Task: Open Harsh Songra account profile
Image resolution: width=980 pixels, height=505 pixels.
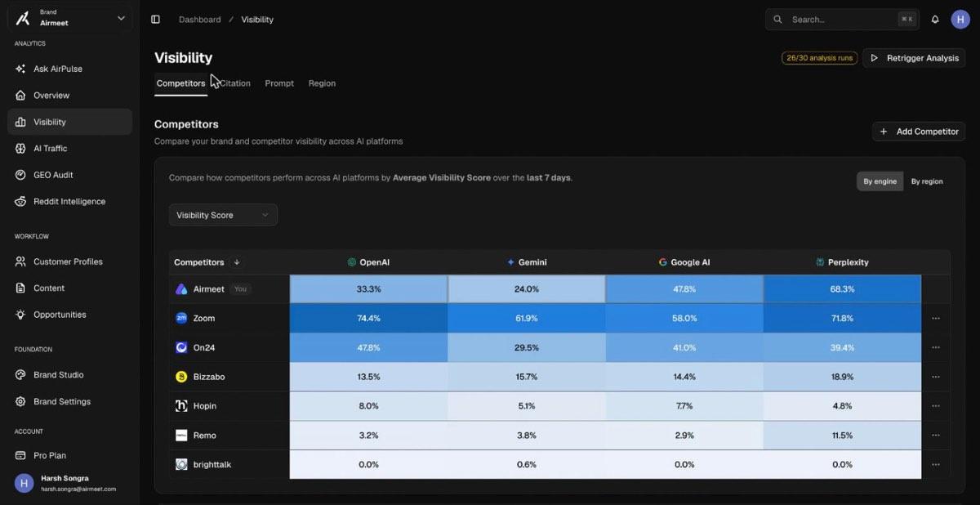Action: (69, 483)
